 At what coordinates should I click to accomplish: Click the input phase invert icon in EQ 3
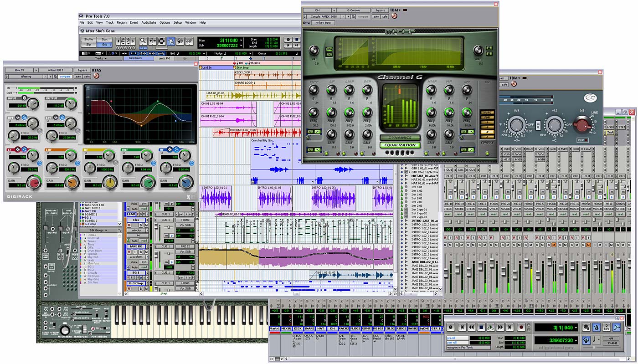25,98
